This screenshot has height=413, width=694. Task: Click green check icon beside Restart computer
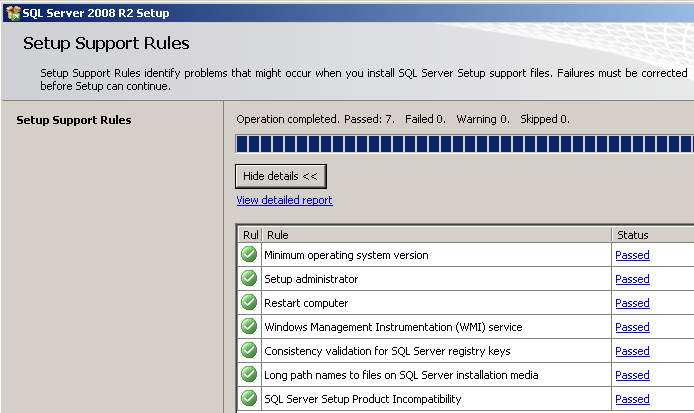click(x=249, y=302)
